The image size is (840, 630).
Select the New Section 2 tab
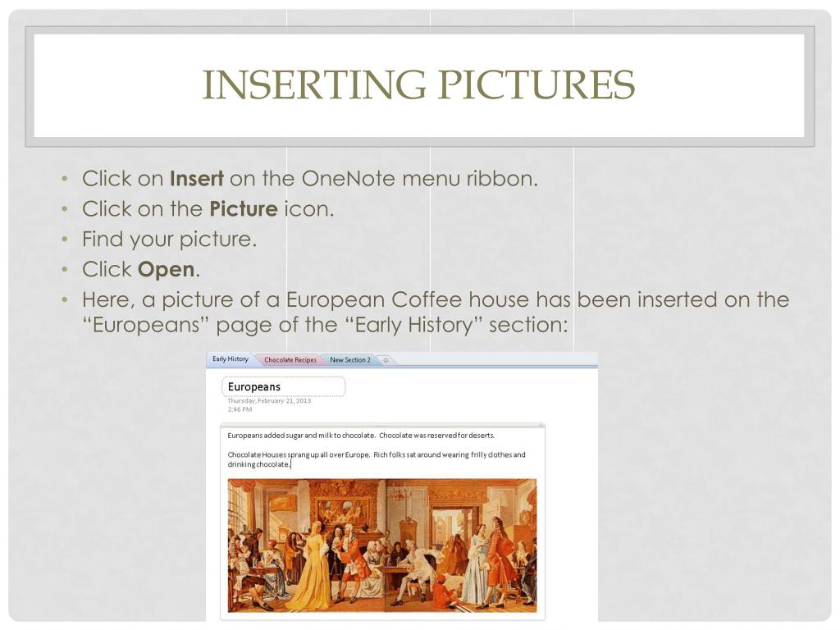pyautogui.click(x=349, y=360)
